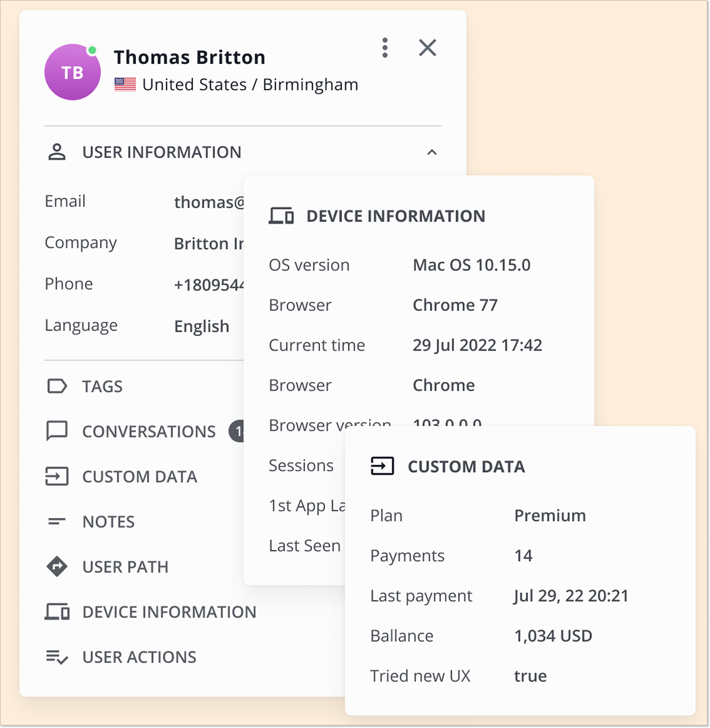Image resolution: width=710 pixels, height=728 pixels.
Task: Click the Tags label icon
Action: [x=57, y=386]
